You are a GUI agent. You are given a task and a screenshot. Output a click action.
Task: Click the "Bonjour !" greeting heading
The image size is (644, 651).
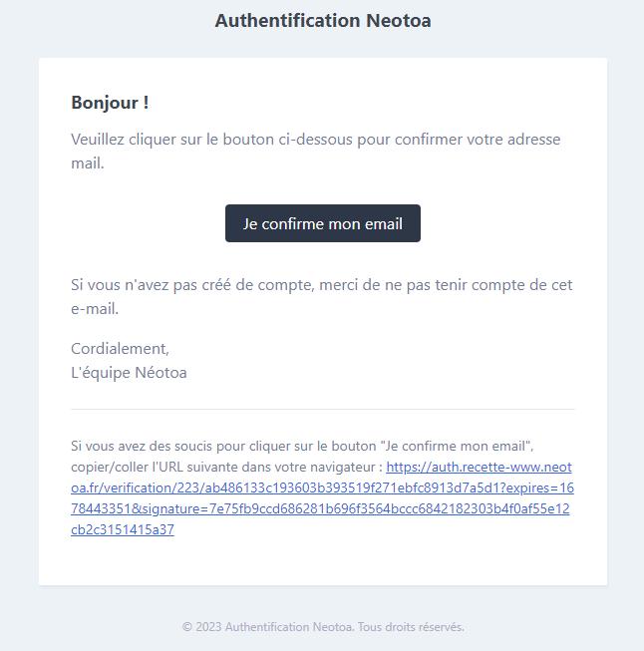tap(110, 102)
